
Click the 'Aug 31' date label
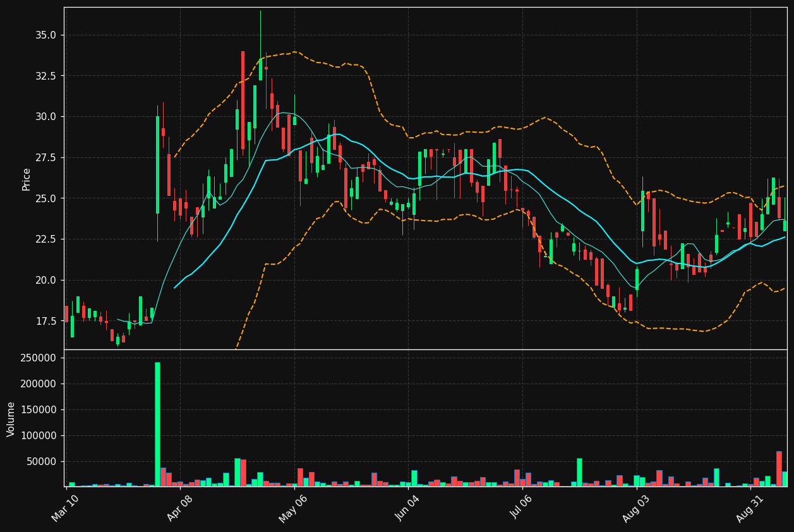750,509
